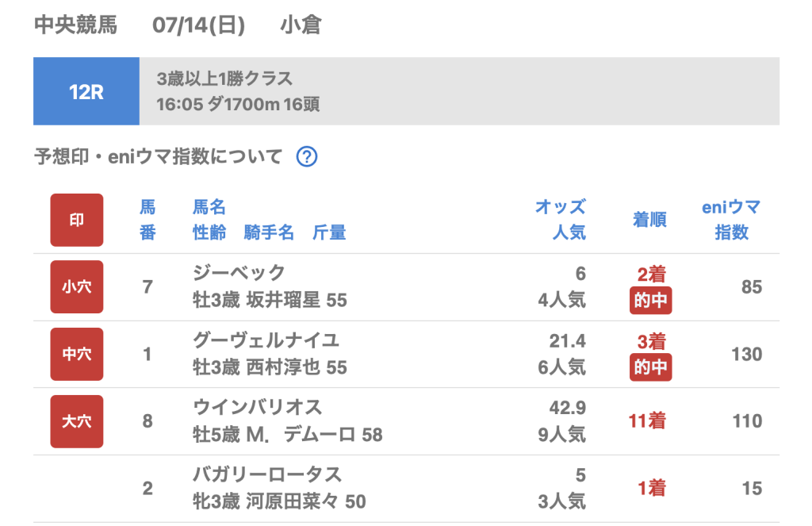Open horse グーヴェルナイユ details

pyautogui.click(x=266, y=340)
